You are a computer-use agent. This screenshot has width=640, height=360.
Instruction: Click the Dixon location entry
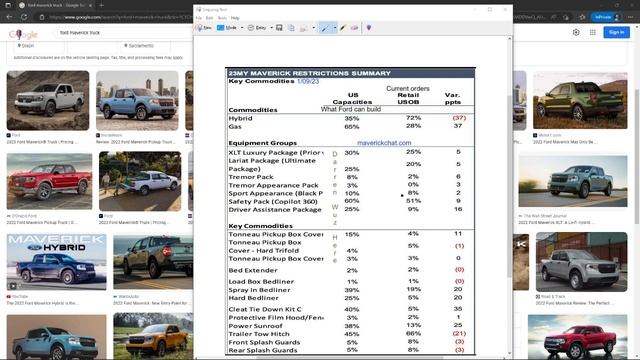pos(26,46)
